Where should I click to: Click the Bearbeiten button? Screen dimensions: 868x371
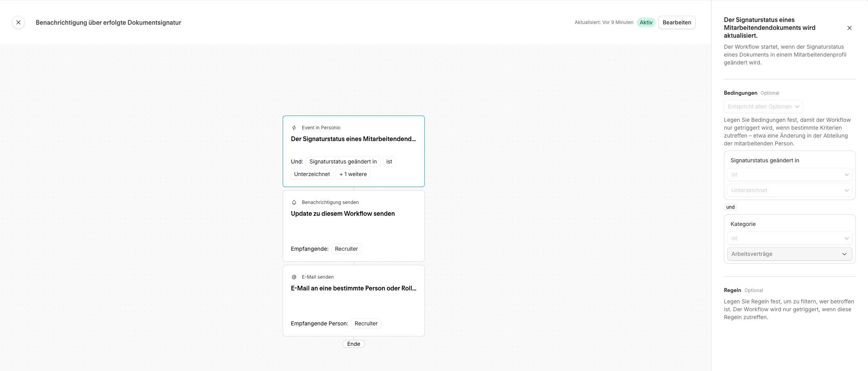coord(677,22)
